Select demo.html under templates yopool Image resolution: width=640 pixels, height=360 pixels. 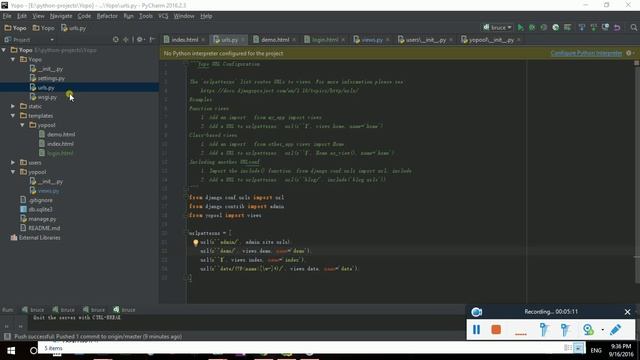(x=61, y=134)
